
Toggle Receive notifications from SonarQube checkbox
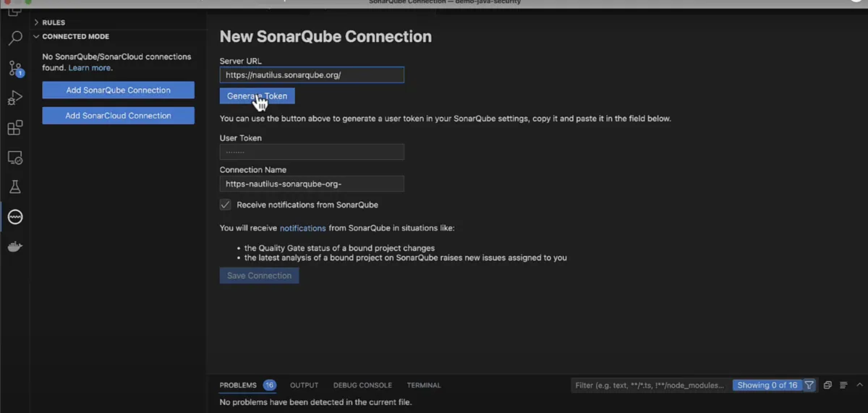(226, 205)
